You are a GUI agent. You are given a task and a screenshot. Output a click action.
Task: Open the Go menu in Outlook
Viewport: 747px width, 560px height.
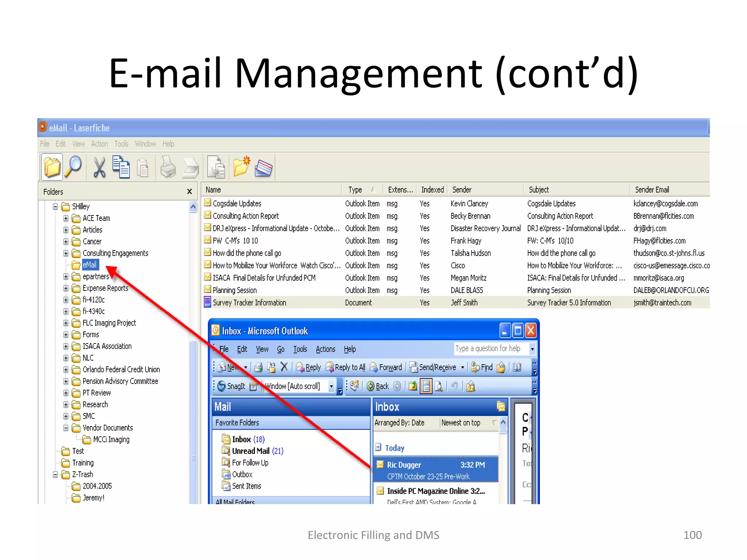pos(280,349)
